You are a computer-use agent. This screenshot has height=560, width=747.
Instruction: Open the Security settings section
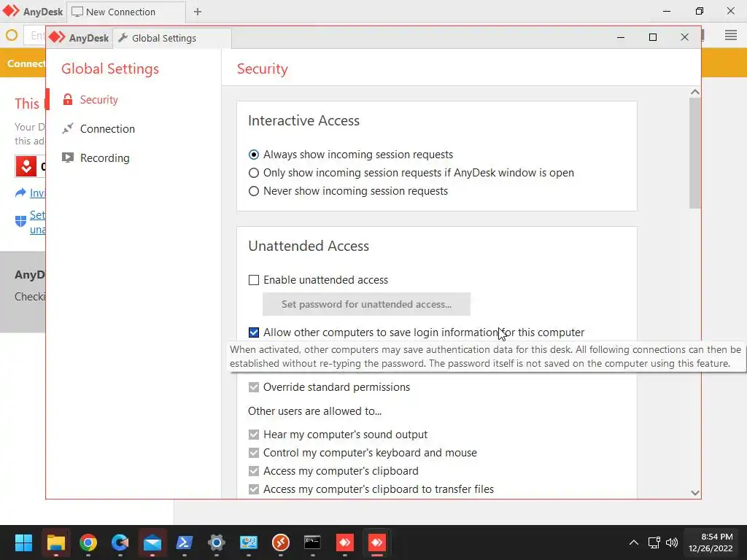pyautogui.click(x=98, y=100)
